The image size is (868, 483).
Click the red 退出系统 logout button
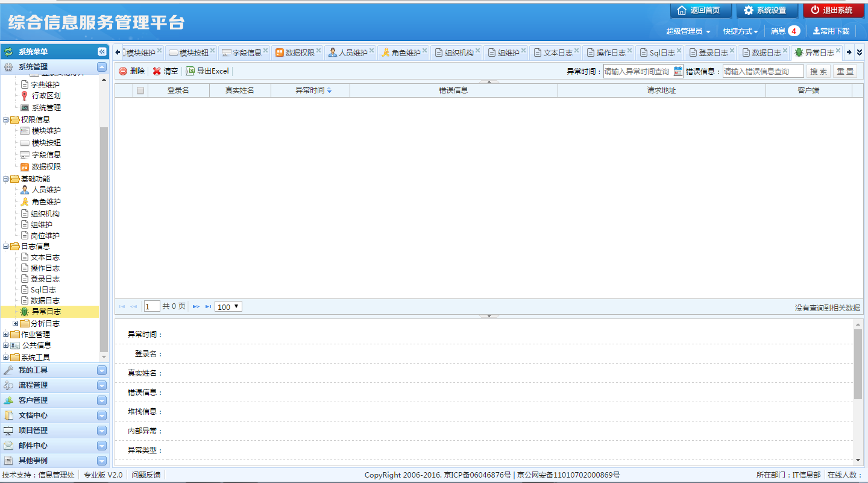[833, 10]
